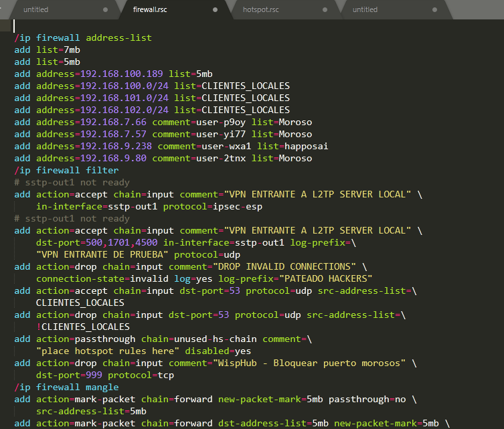Screen dimensions: 504x429
Task: Click the "VPN ENTRANTE DE PRUEBA" string
Action: [x=102, y=254]
